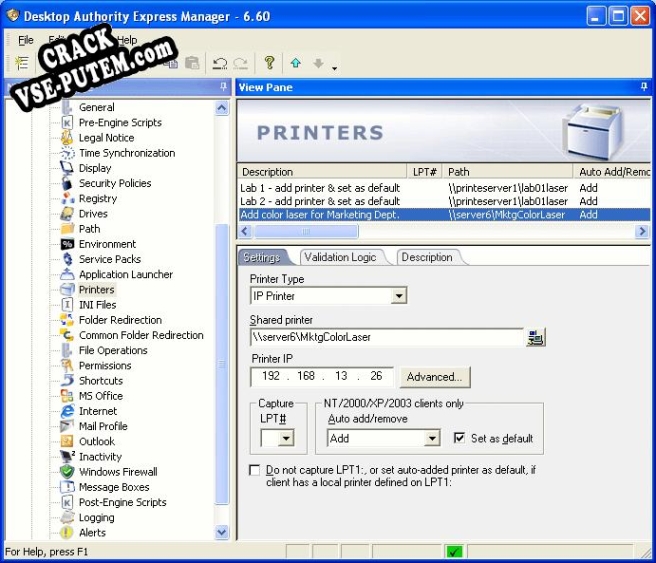
Task: Pin the View Pane
Action: 644,87
